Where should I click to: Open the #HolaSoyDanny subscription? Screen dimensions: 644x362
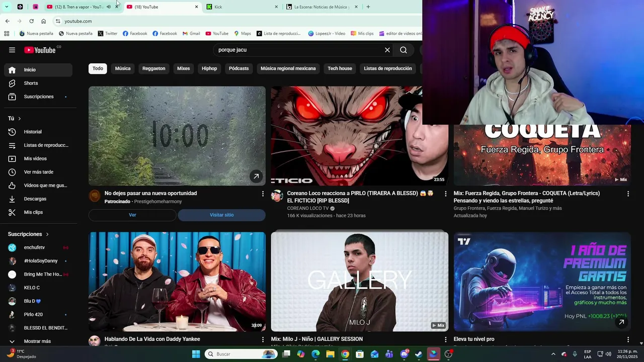click(x=38, y=261)
